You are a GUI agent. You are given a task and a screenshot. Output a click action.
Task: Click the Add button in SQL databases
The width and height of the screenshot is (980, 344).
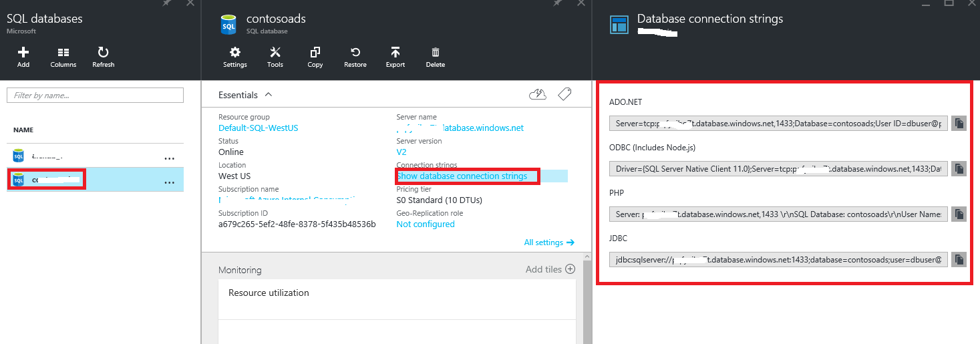pyautogui.click(x=23, y=57)
